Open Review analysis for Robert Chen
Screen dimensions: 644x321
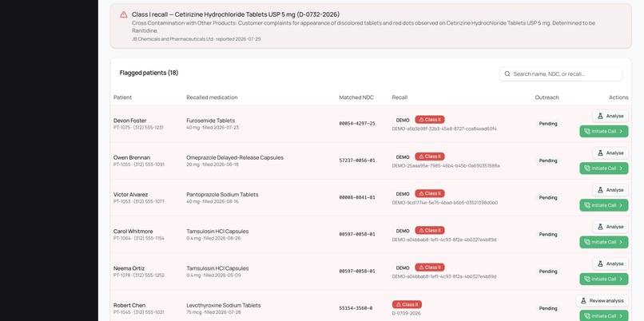(602, 301)
